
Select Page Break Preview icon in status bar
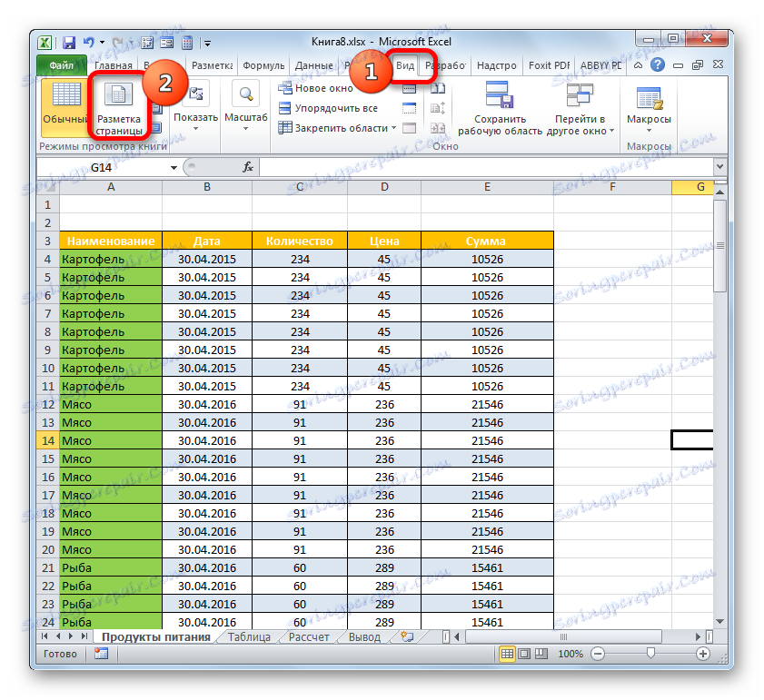pyautogui.click(x=541, y=654)
